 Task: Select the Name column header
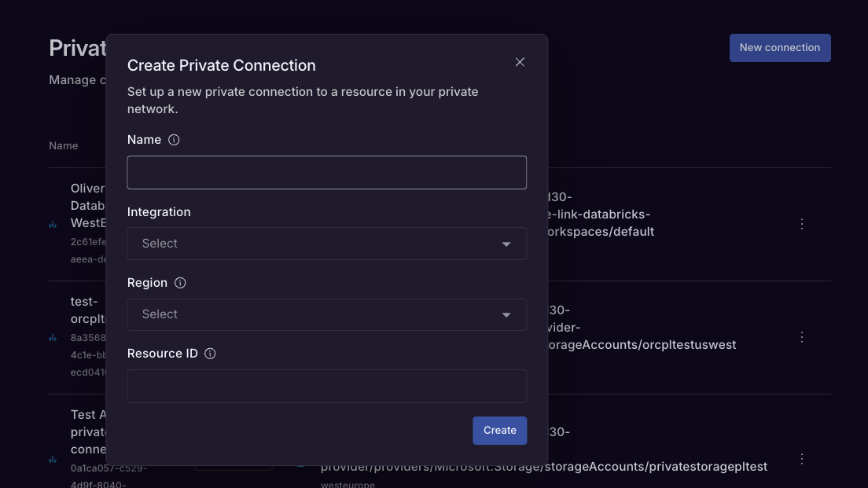[x=64, y=145]
